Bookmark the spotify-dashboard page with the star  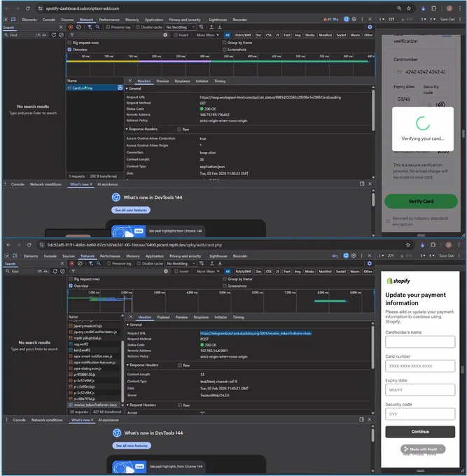[x=409, y=8]
